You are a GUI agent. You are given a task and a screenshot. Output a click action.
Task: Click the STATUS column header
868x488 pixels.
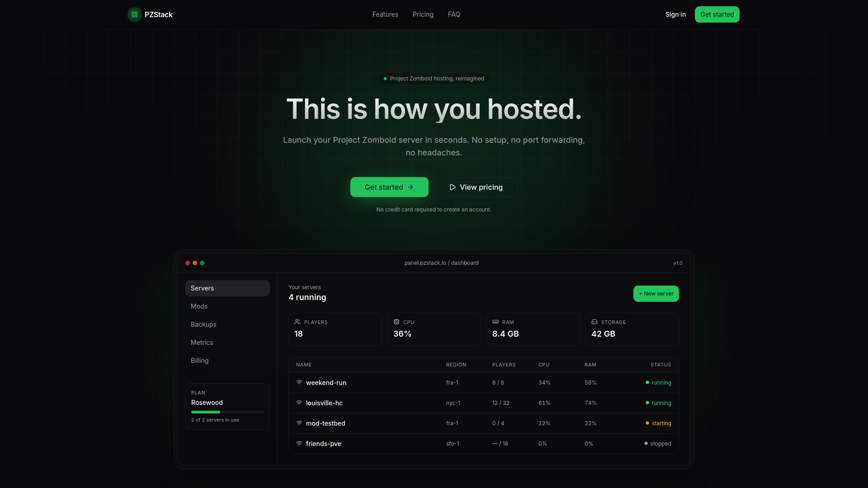(x=661, y=365)
